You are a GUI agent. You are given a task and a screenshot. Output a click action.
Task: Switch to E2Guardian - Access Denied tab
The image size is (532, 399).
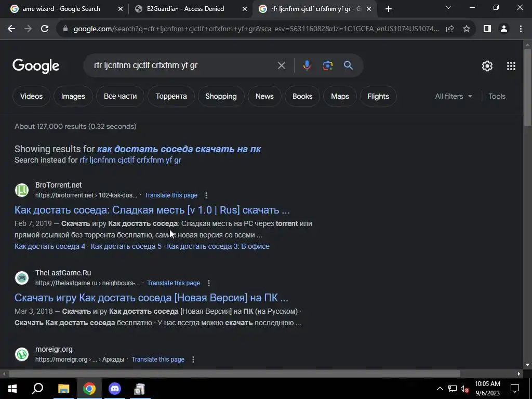pos(190,9)
